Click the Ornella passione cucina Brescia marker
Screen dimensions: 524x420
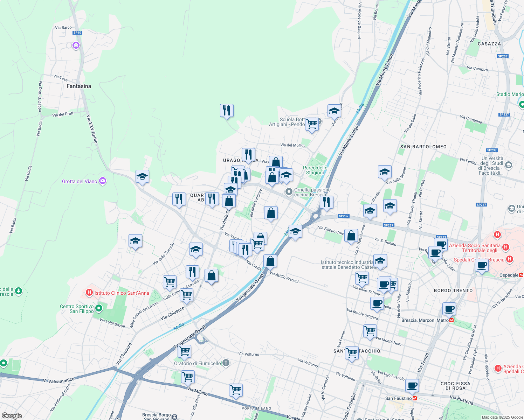pyautogui.click(x=289, y=192)
